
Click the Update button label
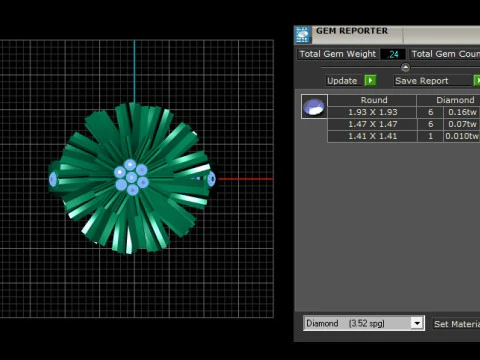(x=342, y=81)
